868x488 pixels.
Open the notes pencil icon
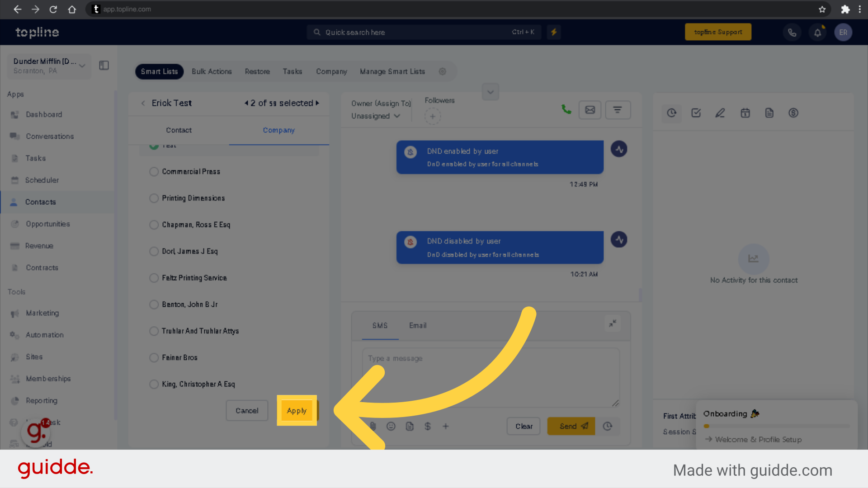[720, 113]
